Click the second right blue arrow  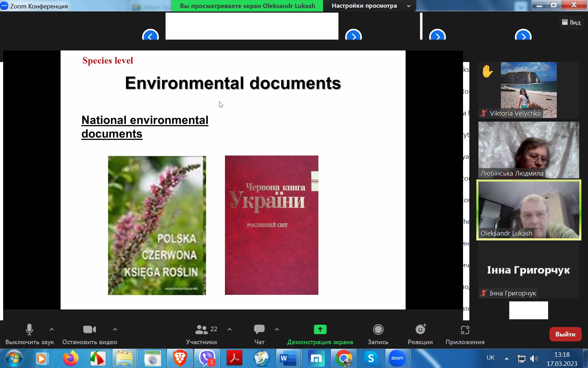pyautogui.click(x=437, y=35)
